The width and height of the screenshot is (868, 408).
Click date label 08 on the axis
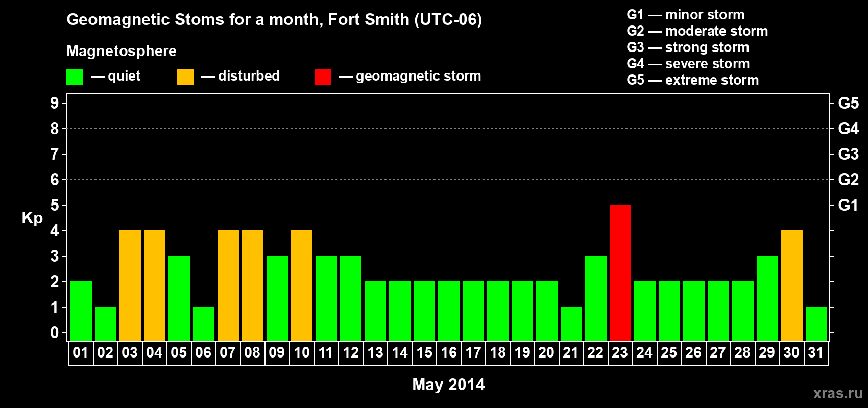coord(252,353)
